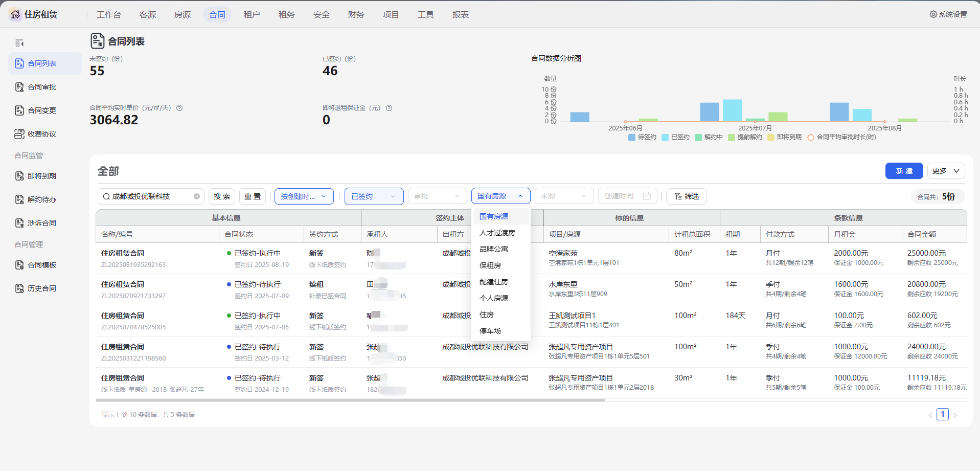Open contract templates in sidebar
This screenshot has width=980, height=471.
click(x=42, y=265)
